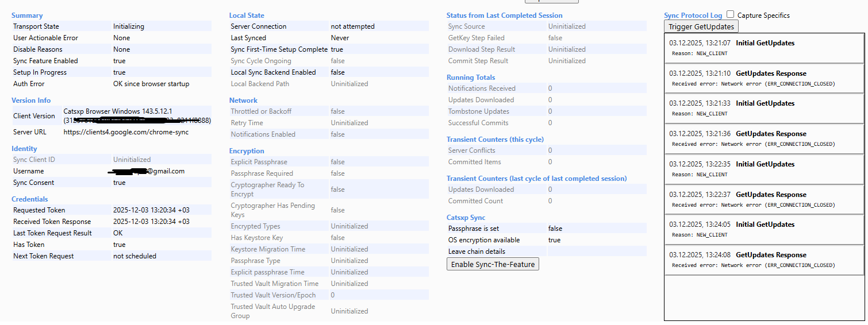Open the 13:21:33 Initial GetUpdates log entry
868x325 pixels.
point(765,103)
